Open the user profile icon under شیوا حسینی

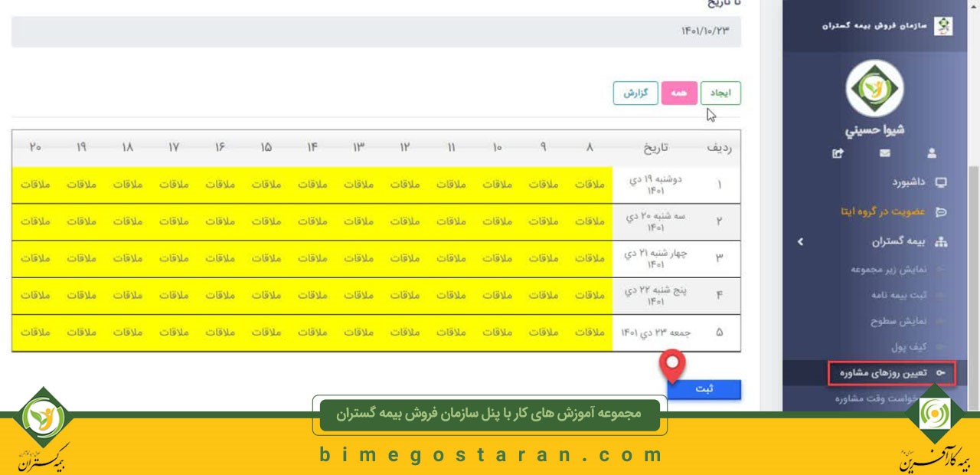(931, 153)
